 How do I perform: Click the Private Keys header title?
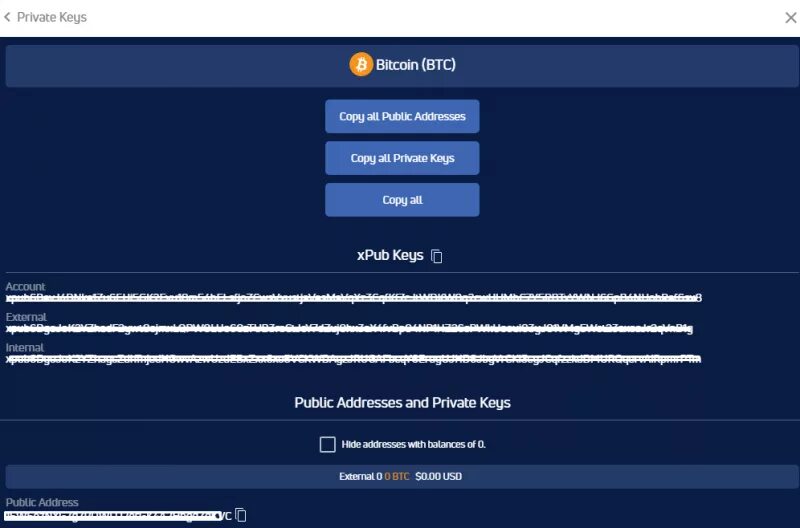coord(52,17)
